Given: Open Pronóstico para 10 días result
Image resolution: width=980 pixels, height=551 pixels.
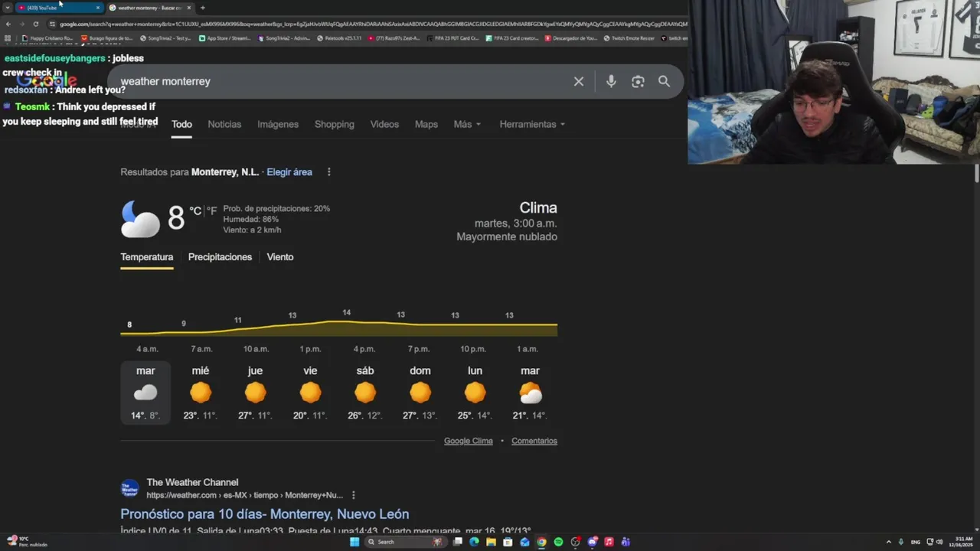Looking at the screenshot, I should point(265,514).
